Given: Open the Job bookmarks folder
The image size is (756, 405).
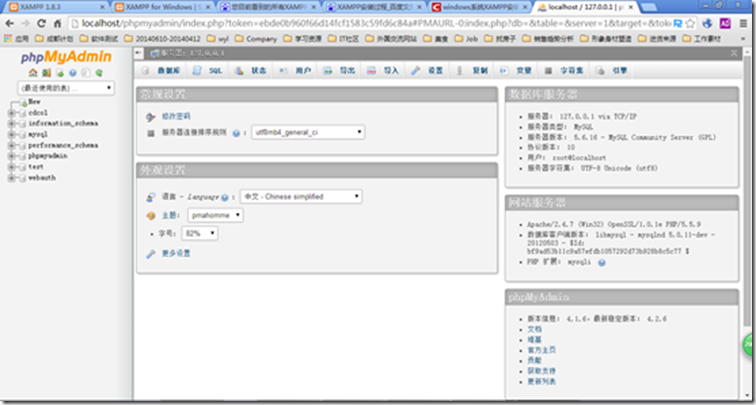Looking at the screenshot, I should click(x=466, y=39).
